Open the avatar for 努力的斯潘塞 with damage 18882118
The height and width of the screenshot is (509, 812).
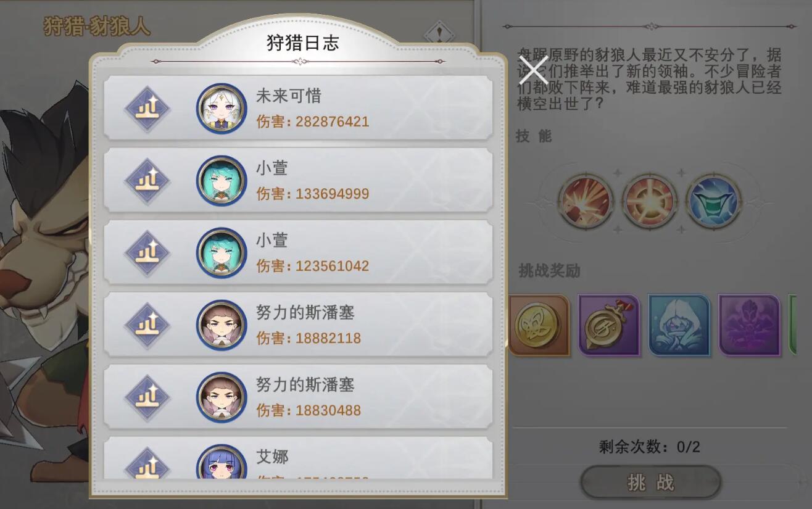pos(222,325)
